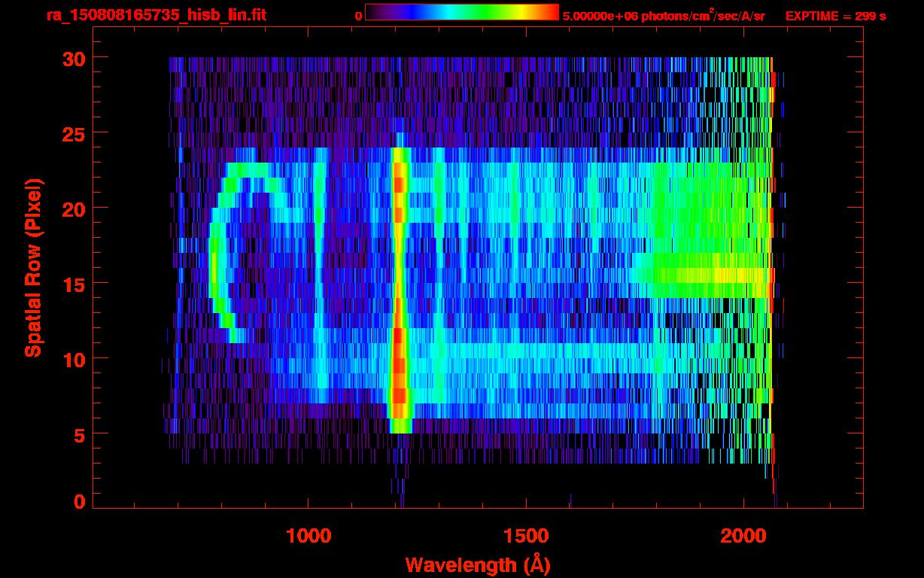Click the 1000 wavelength tick label

point(309,536)
